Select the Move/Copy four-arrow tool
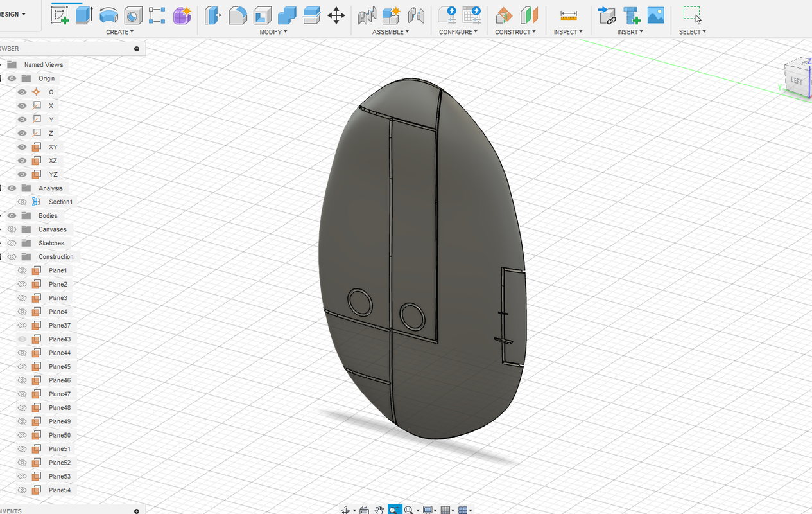This screenshot has width=812, height=514. coord(336,15)
